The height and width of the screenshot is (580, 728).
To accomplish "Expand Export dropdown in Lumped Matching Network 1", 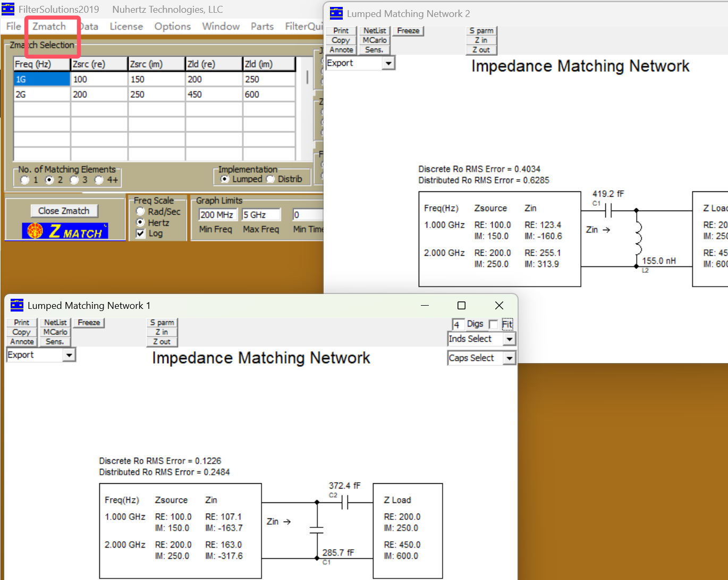I will (69, 355).
